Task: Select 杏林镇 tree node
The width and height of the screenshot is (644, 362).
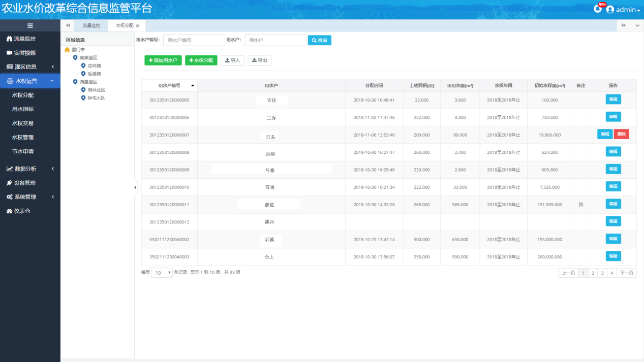Action: tap(94, 65)
